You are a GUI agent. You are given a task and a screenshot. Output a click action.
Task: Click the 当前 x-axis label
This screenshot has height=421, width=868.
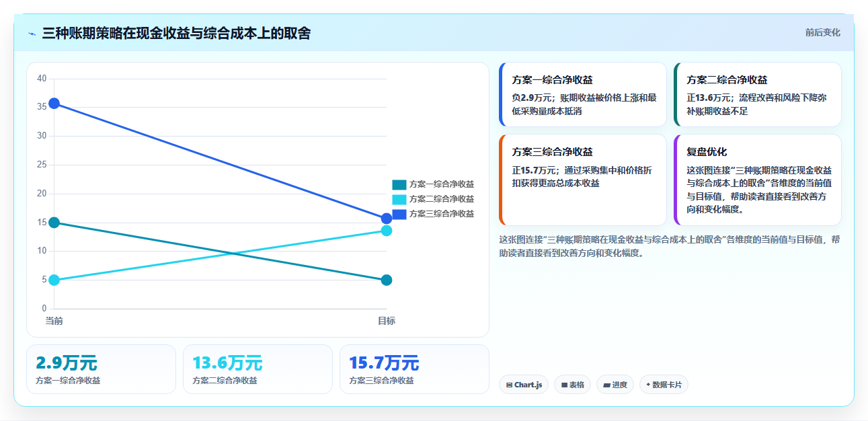54,321
